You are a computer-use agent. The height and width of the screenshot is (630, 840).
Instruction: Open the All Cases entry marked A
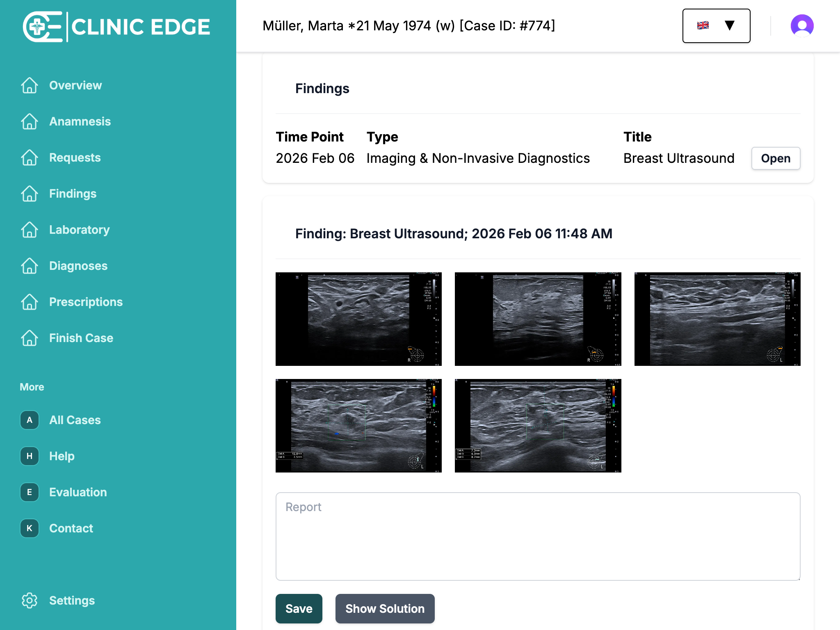pyautogui.click(x=29, y=420)
